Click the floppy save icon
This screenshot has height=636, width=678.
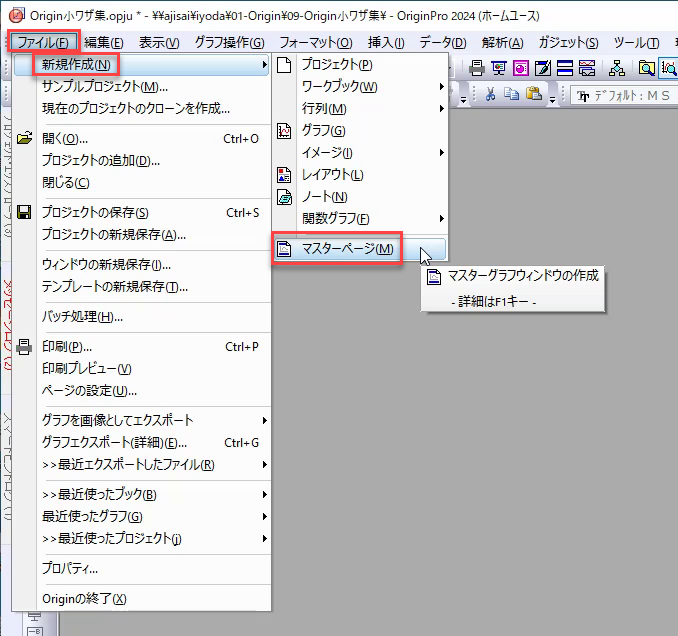pos(24,212)
